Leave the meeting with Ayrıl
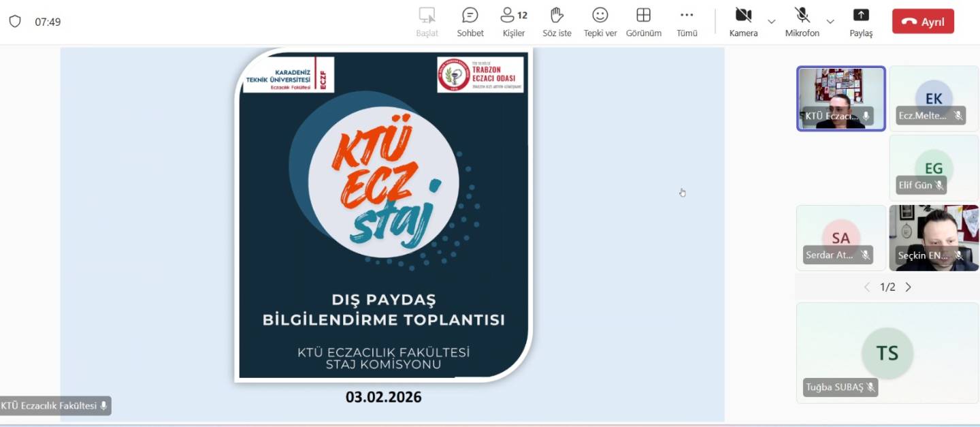 pos(923,22)
